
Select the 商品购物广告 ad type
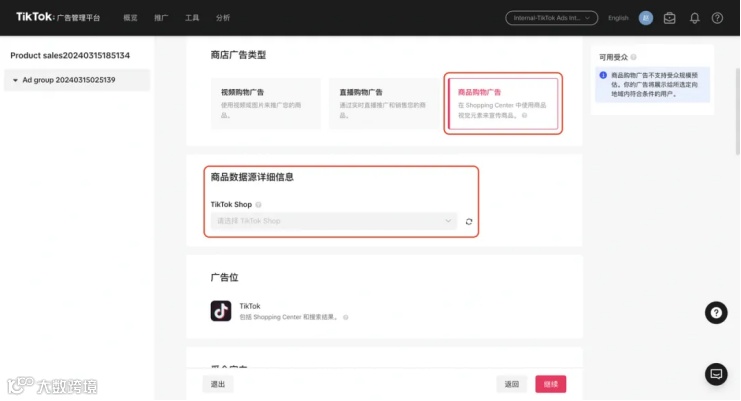(503, 103)
